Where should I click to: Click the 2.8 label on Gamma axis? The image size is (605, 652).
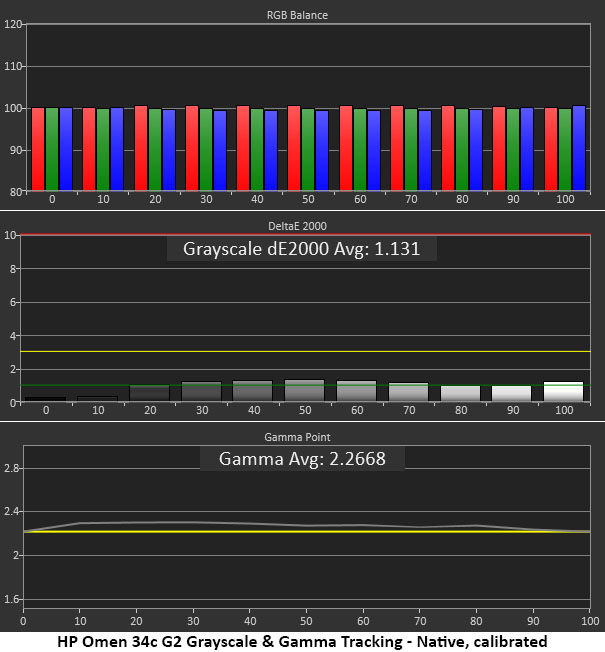pos(11,468)
